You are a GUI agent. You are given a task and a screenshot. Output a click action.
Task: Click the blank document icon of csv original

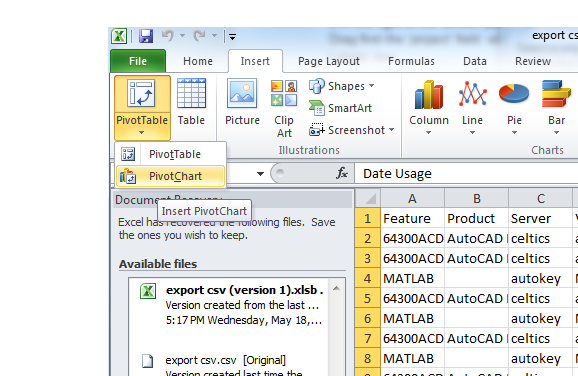tap(147, 361)
